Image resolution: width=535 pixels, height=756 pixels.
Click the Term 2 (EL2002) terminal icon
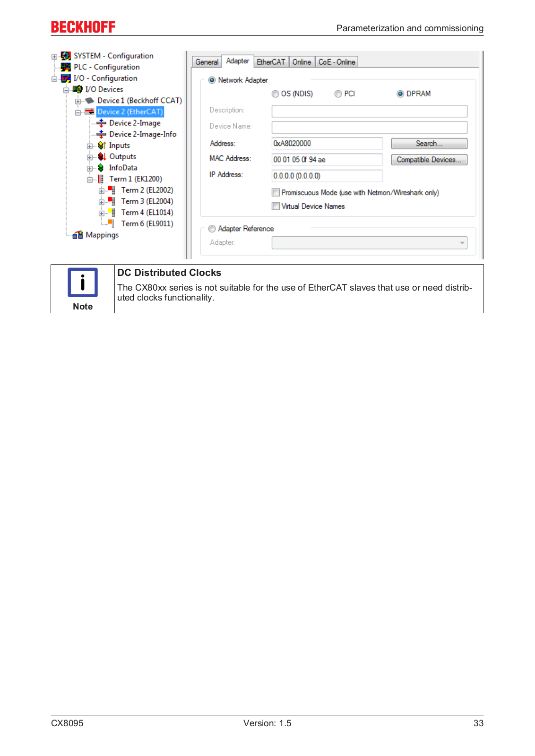coord(112,190)
